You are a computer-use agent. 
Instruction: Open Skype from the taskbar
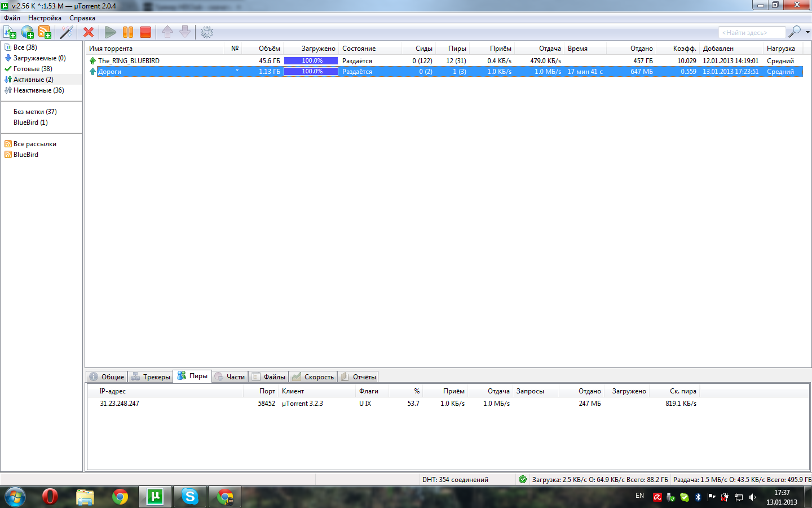click(190, 497)
